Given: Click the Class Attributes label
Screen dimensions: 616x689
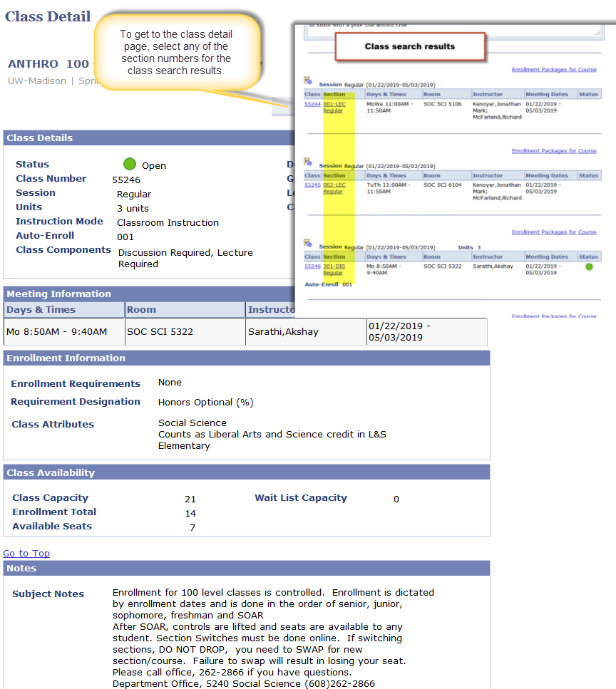Looking at the screenshot, I should click(53, 424).
